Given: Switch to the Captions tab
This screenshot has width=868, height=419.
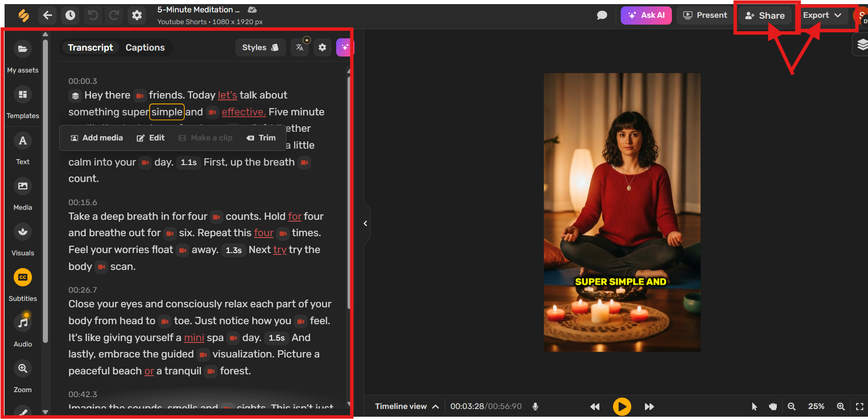Looking at the screenshot, I should point(145,47).
